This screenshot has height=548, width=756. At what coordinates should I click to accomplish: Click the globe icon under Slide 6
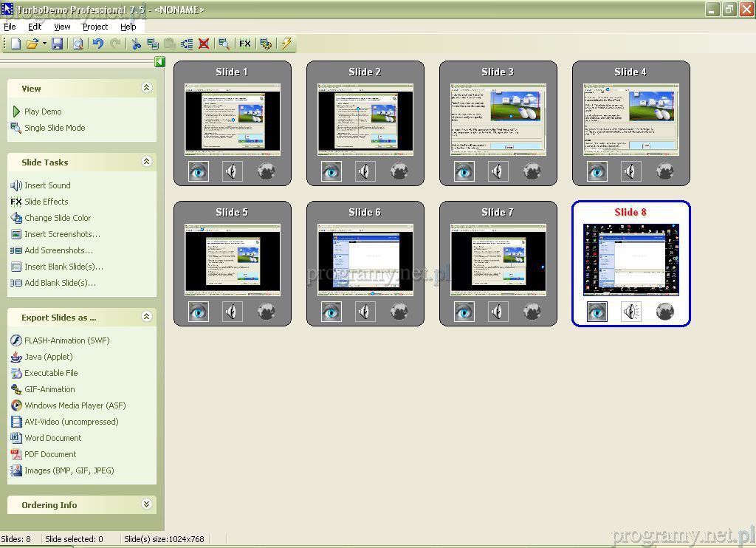tap(399, 312)
